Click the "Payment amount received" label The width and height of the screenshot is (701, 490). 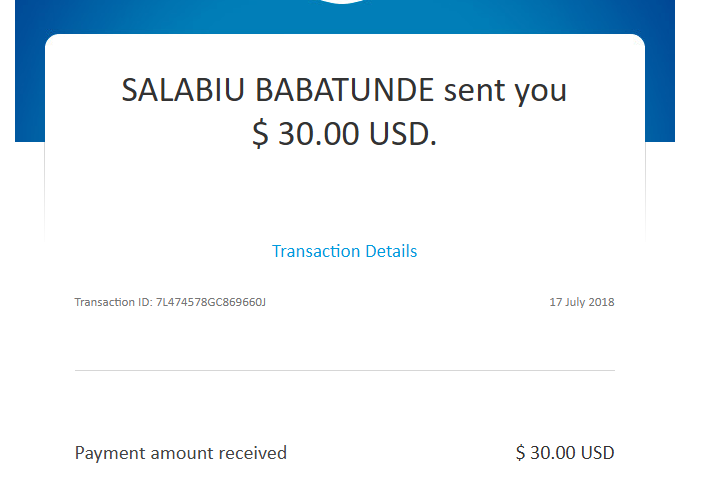[x=180, y=453]
